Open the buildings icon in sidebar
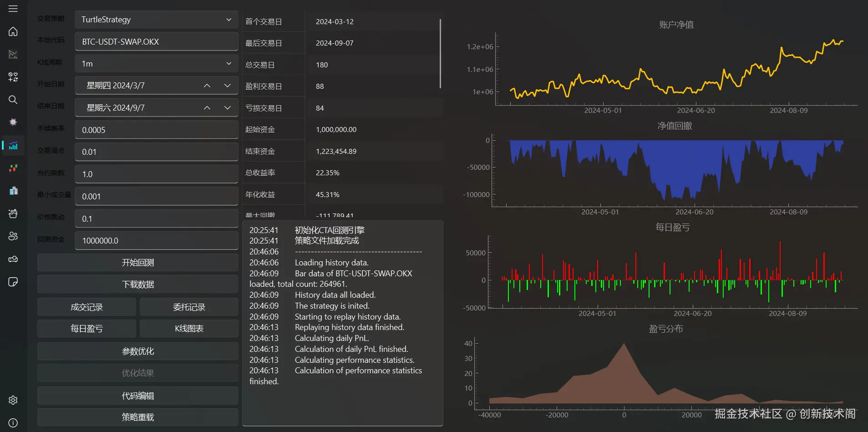 pos(13,191)
